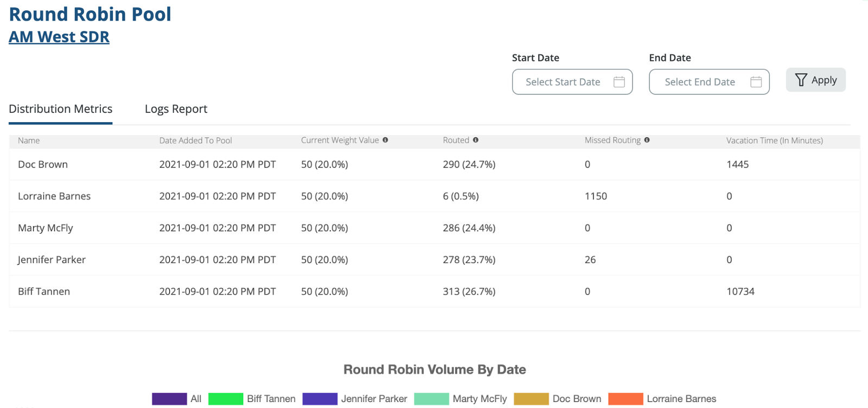Open the End Date calendar icon
The image size is (868, 408).
(756, 82)
